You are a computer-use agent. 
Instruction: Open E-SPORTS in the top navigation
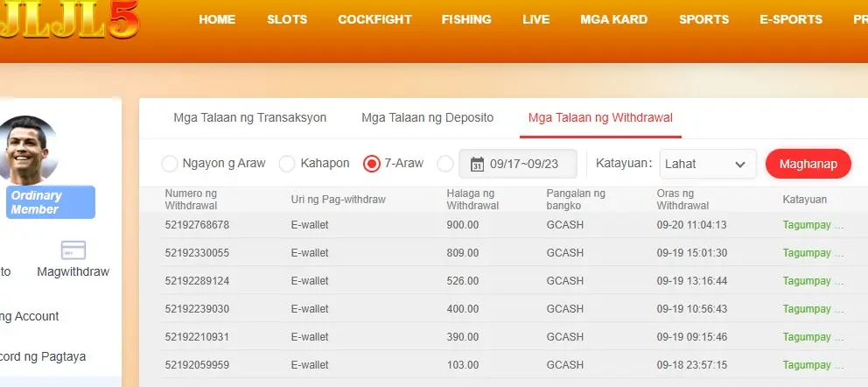pyautogui.click(x=790, y=19)
